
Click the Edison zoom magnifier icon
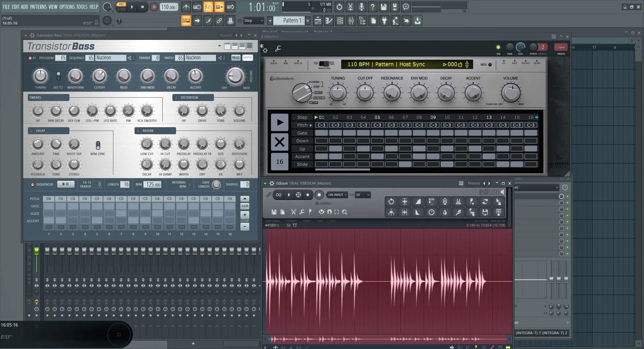[344, 212]
